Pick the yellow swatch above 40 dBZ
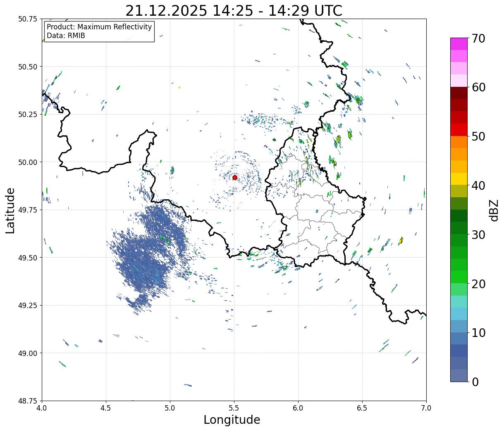Viewport: 504px width, 430px height. (459, 179)
